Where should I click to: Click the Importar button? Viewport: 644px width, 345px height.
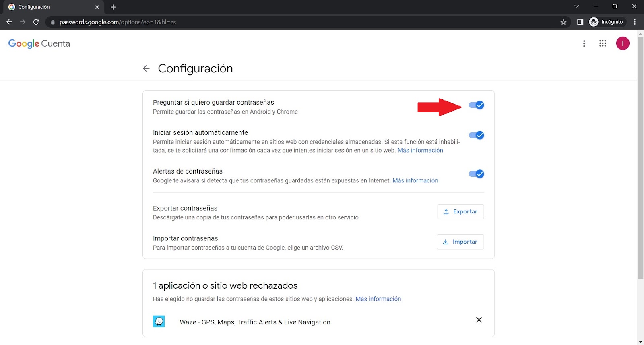[460, 242]
